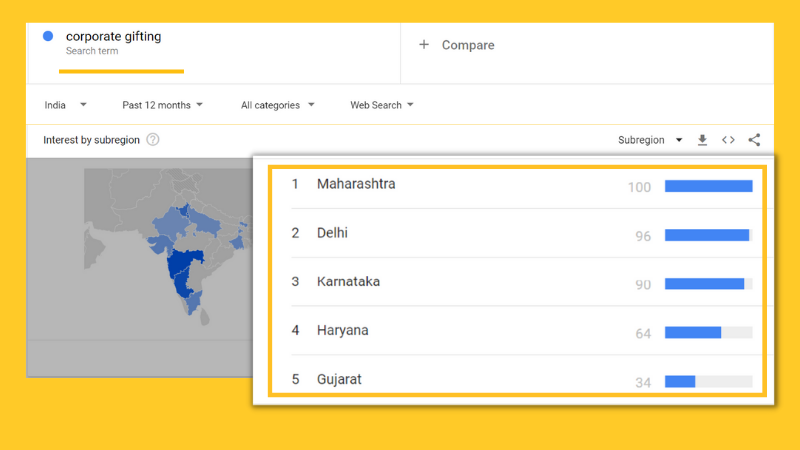Click the Haryana bar at 64
Screen dimensions: 800x450
693,333
